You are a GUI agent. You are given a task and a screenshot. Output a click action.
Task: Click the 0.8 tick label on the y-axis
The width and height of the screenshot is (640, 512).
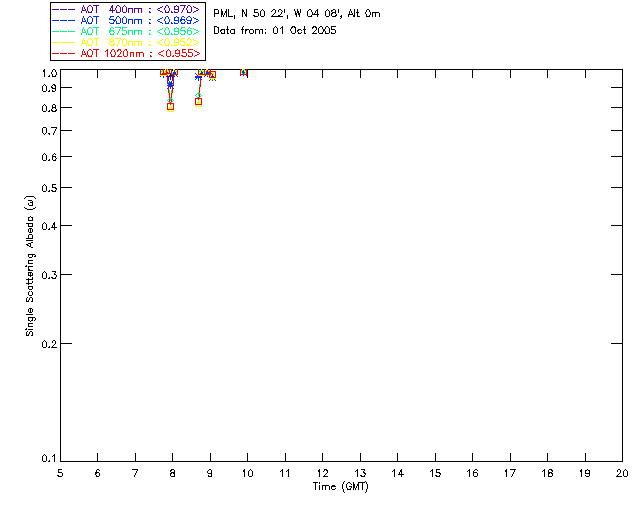pyautogui.click(x=49, y=109)
